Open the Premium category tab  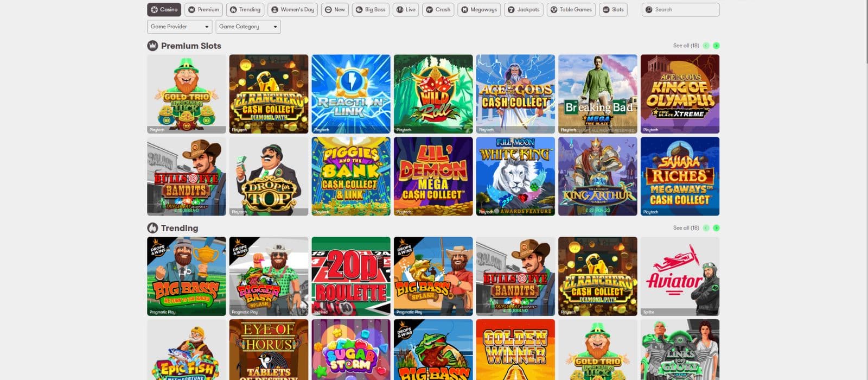pyautogui.click(x=203, y=9)
